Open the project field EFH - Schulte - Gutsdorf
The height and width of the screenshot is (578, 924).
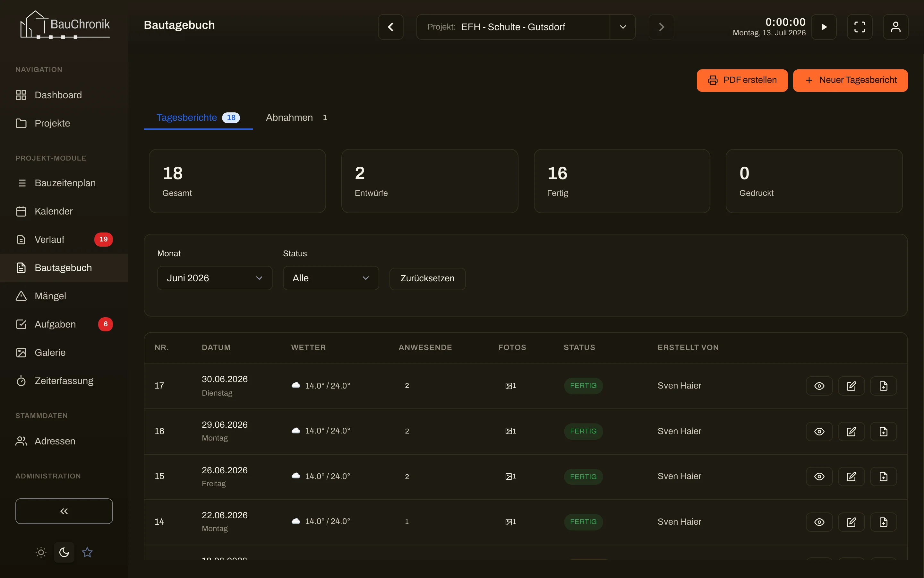[513, 27]
